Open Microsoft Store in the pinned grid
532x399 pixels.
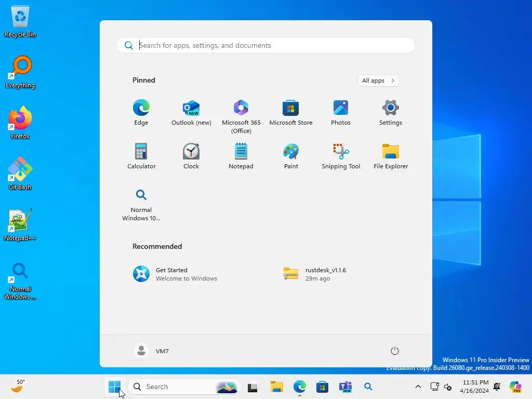click(x=291, y=113)
